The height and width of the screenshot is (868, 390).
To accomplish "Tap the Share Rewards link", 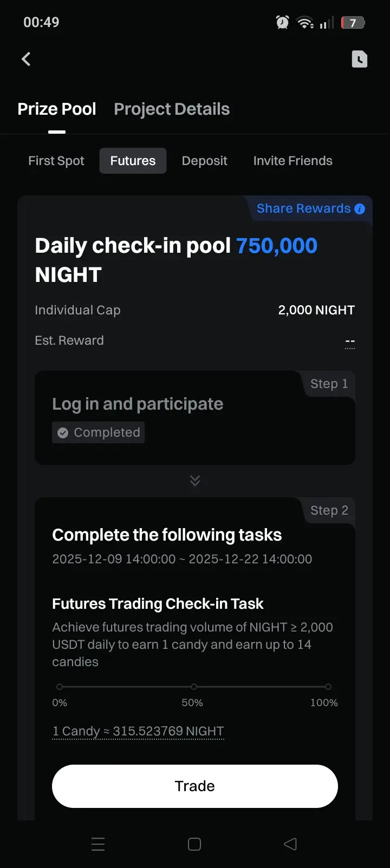I will (304, 208).
